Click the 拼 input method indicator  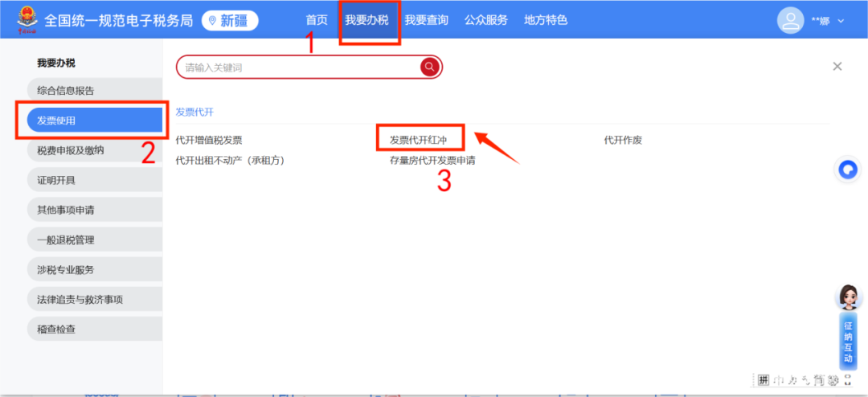point(764,380)
